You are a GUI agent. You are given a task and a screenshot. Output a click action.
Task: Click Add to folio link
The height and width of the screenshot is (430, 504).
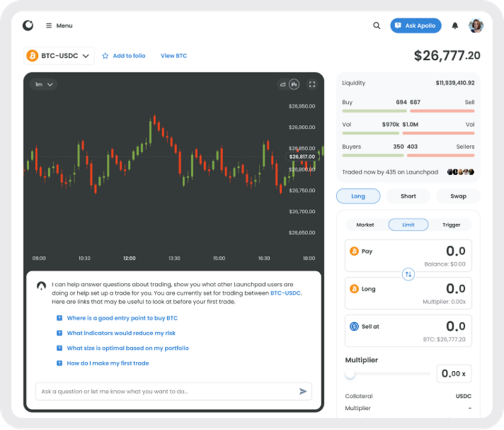click(x=129, y=56)
